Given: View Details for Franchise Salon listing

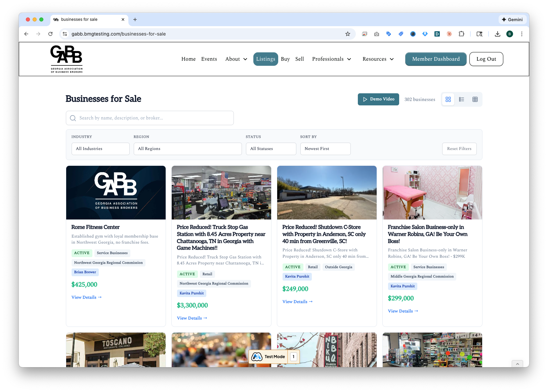Looking at the screenshot, I should point(403,311).
